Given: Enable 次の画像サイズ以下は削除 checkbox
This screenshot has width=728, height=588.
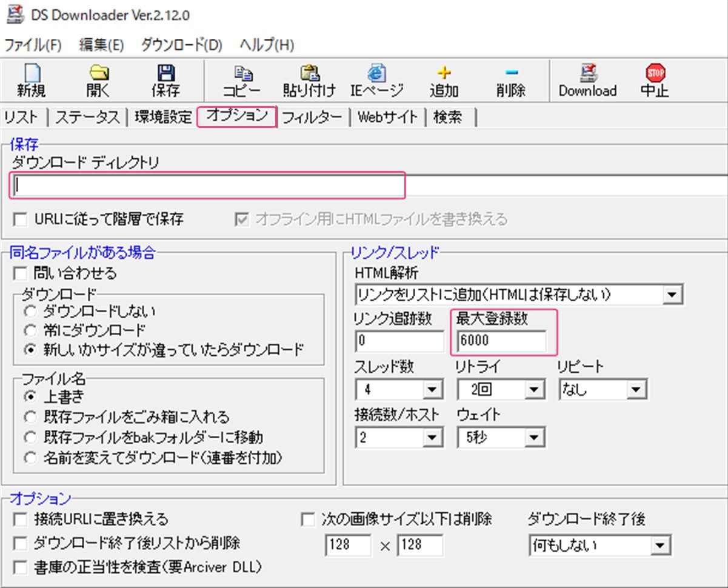Looking at the screenshot, I should 308,520.
